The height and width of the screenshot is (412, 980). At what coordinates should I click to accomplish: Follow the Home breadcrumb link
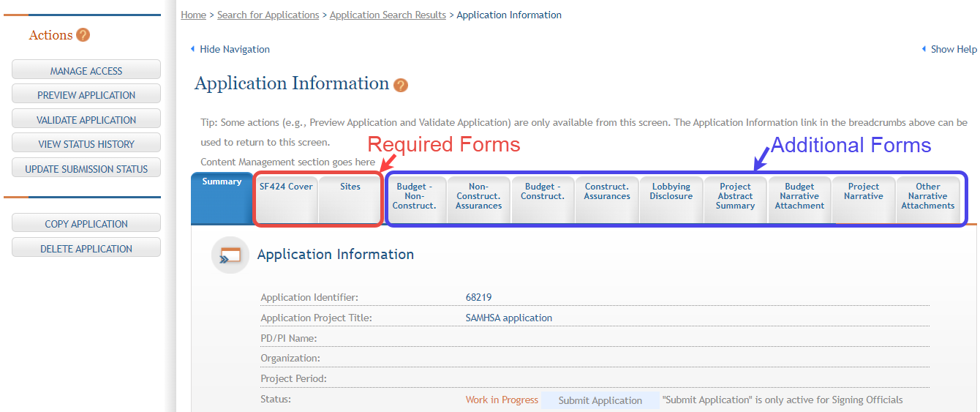click(x=193, y=15)
